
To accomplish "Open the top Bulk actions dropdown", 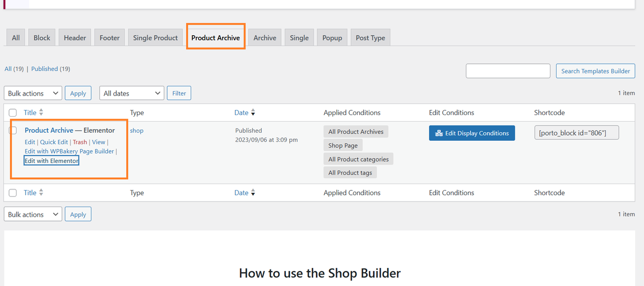I will (33, 93).
